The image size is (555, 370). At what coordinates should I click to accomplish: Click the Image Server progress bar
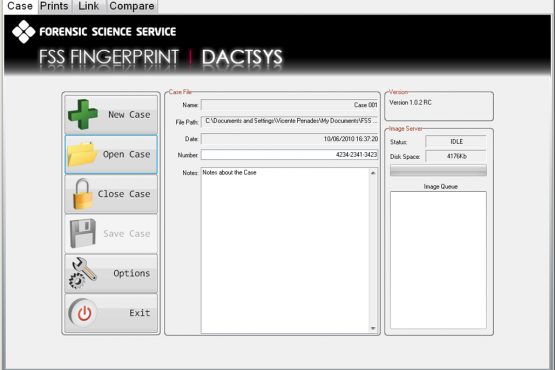click(438, 170)
